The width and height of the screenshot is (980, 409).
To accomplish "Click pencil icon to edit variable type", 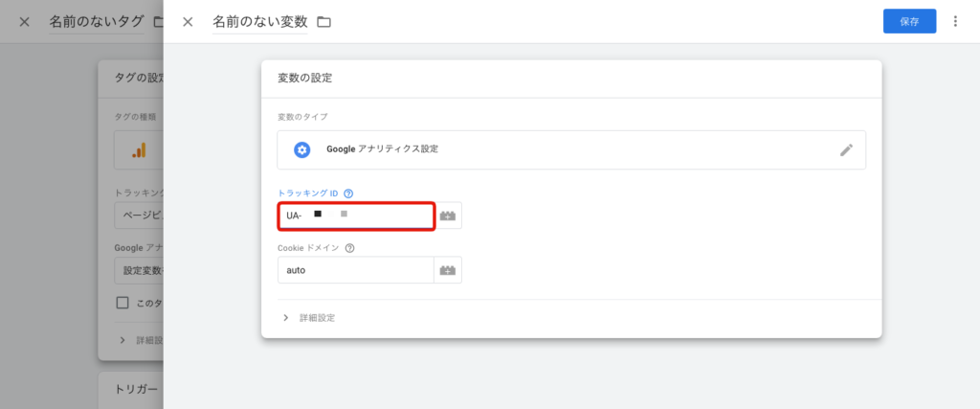I will pyautogui.click(x=846, y=150).
